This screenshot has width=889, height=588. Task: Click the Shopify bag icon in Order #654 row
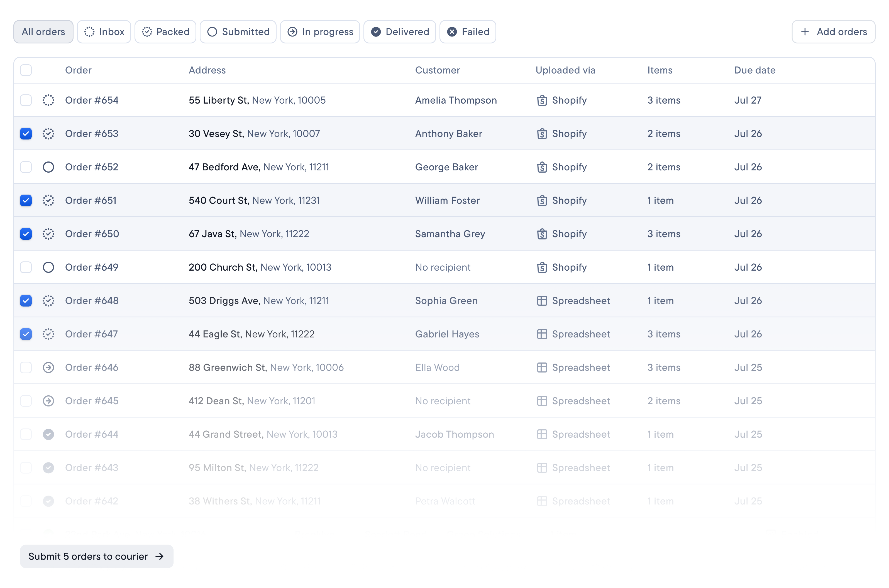pos(542,100)
